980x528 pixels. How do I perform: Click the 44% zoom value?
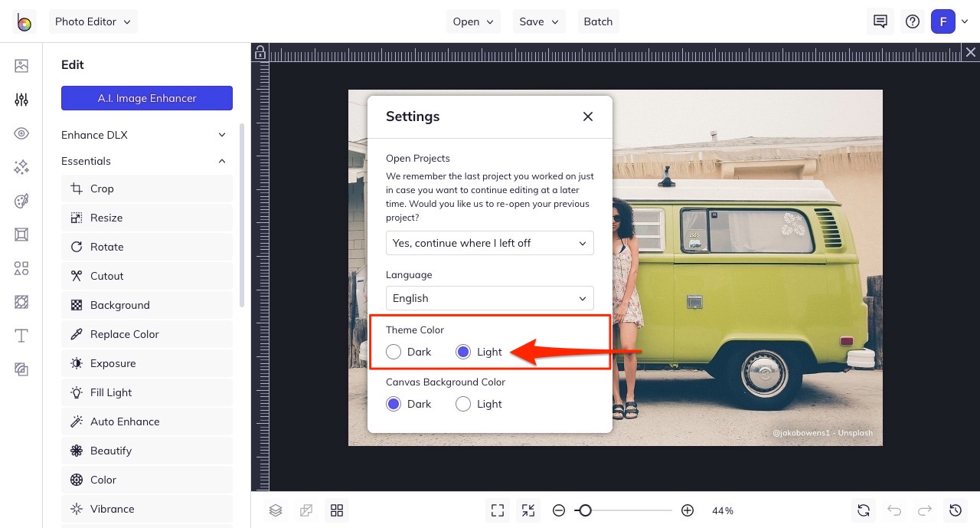click(x=723, y=510)
